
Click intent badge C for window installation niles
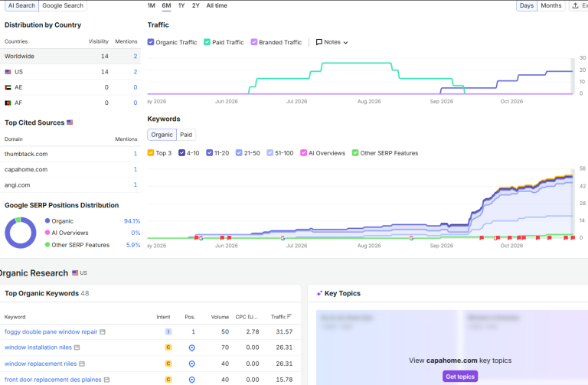168,347
